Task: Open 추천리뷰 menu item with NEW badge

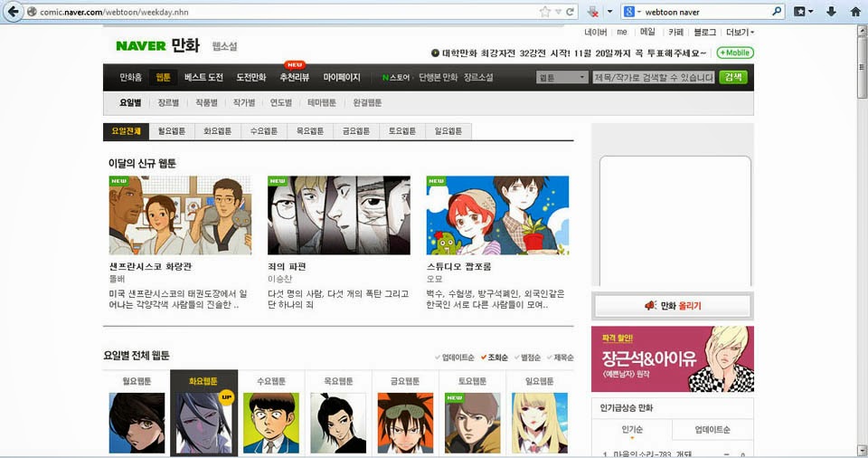Action: point(295,78)
